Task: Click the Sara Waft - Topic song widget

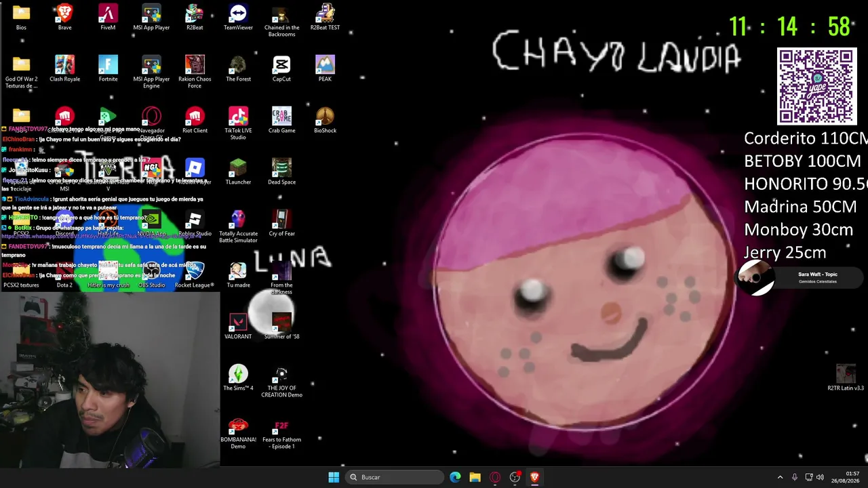Action: click(801, 278)
